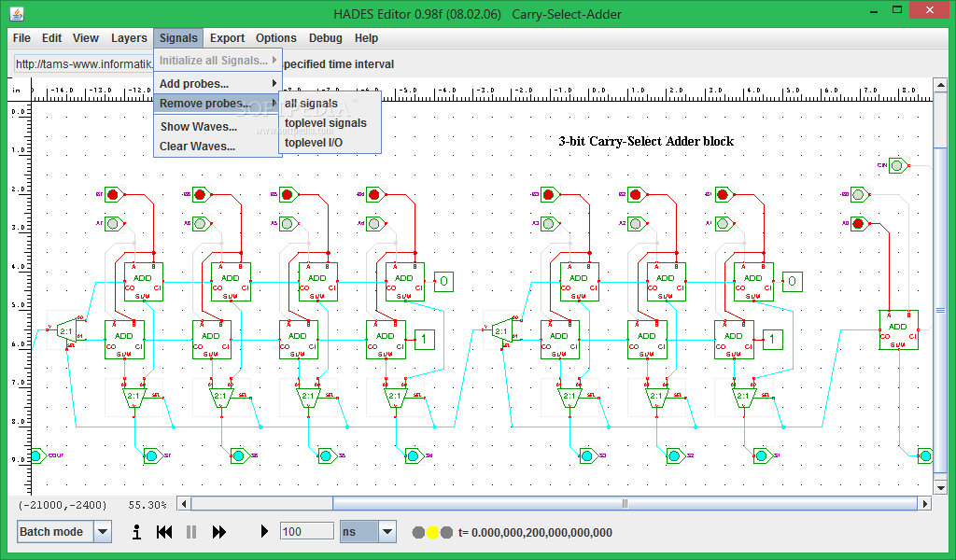956x560 pixels.
Task: Click the horizontal scrollbar right arrow
Action: coord(925,503)
